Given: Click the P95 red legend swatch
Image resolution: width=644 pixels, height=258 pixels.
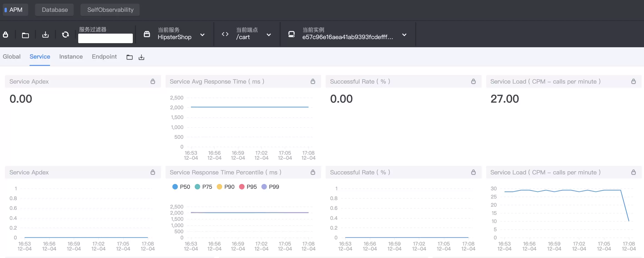Looking at the screenshot, I should 242,187.
